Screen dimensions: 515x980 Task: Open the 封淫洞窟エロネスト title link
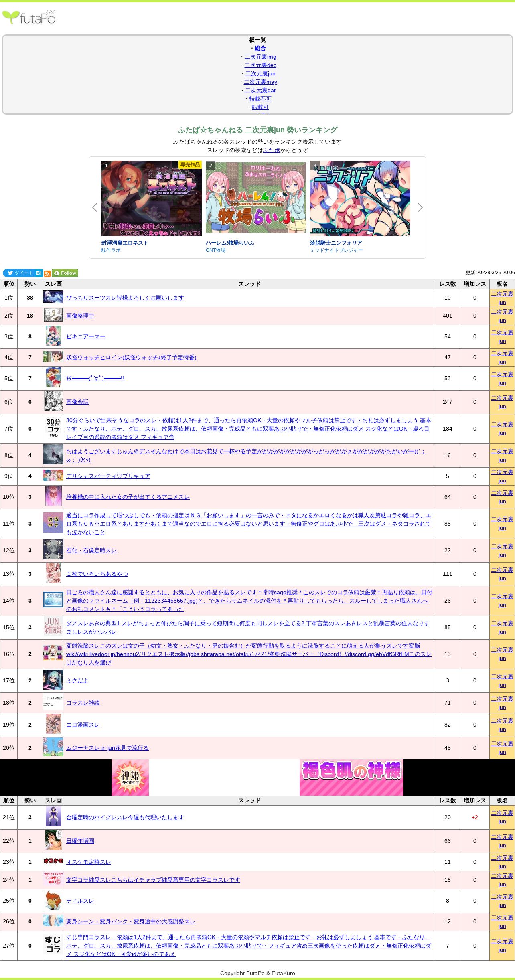(x=125, y=243)
